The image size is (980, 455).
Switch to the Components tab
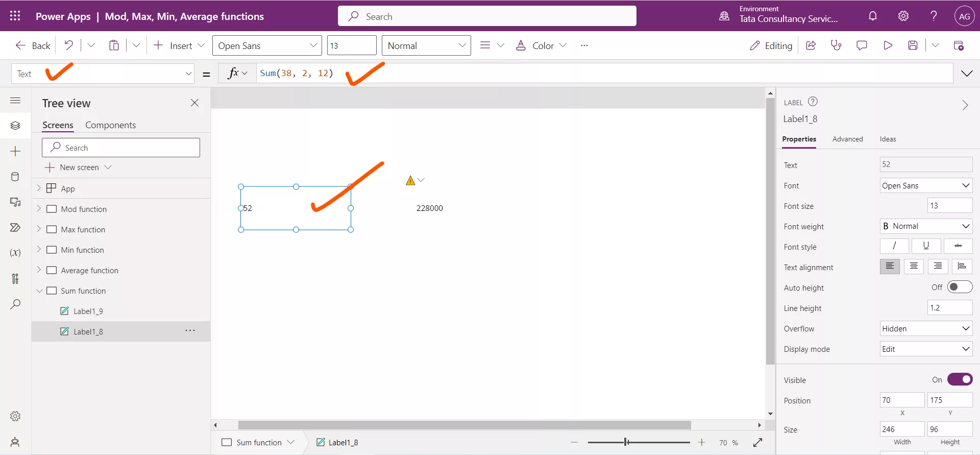110,125
